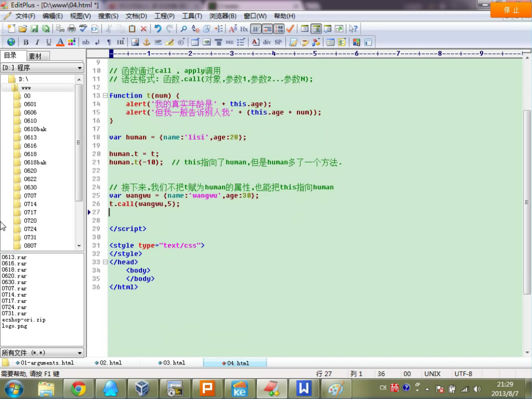Open the 编辑(E) menu

click(x=52, y=16)
